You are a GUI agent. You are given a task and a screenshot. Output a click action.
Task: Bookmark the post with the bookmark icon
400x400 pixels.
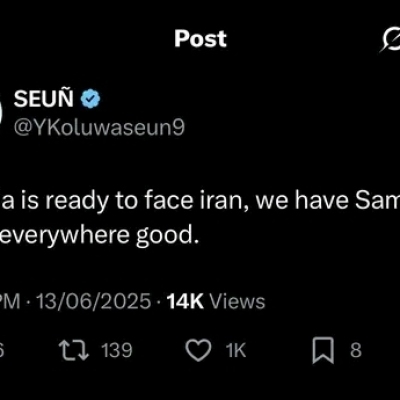[x=323, y=350]
